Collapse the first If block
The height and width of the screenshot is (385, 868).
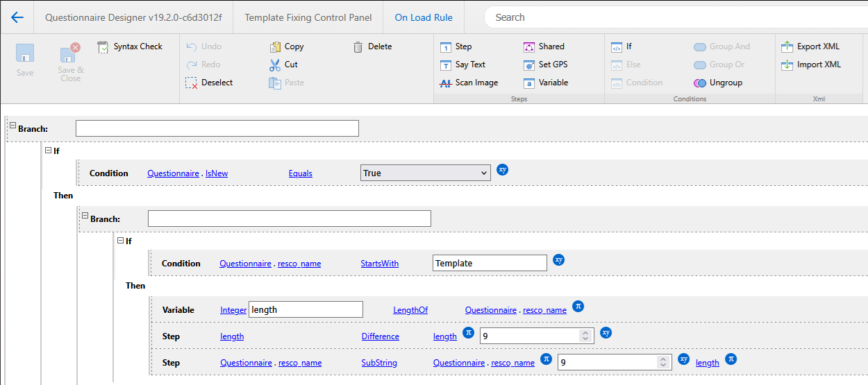(x=48, y=150)
